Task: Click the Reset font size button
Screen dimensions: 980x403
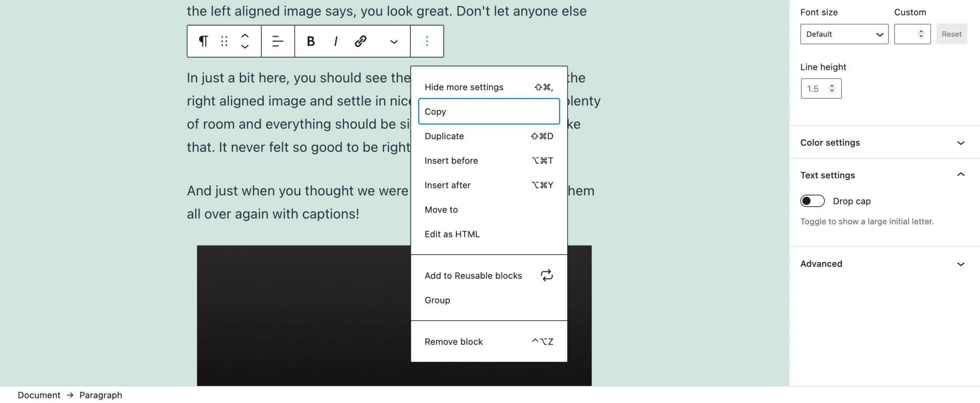Action: (951, 34)
